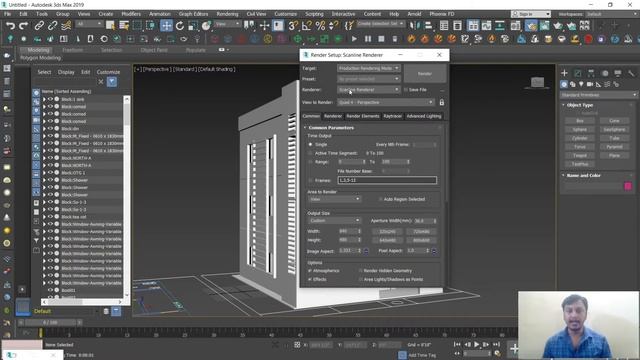The width and height of the screenshot is (640, 360).
Task: Click the Teapot primitive button
Action: coord(580,156)
